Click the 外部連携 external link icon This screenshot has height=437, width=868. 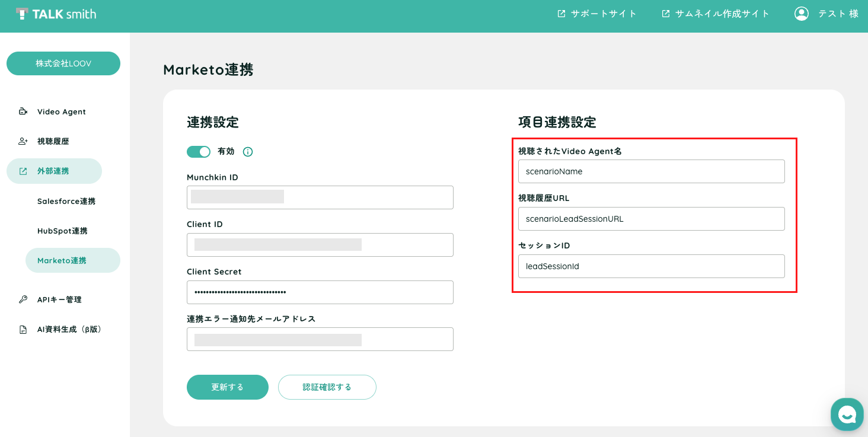point(23,171)
